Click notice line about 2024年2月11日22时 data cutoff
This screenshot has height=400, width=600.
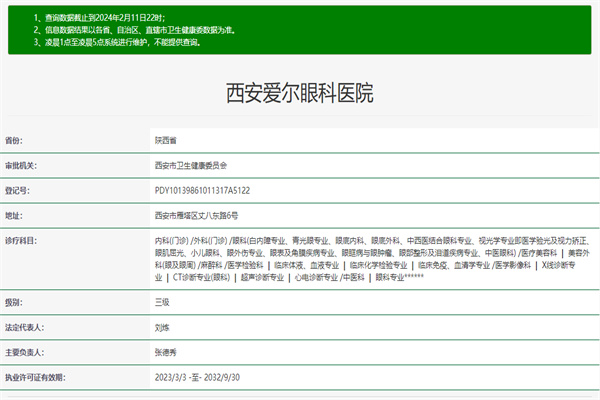click(99, 18)
